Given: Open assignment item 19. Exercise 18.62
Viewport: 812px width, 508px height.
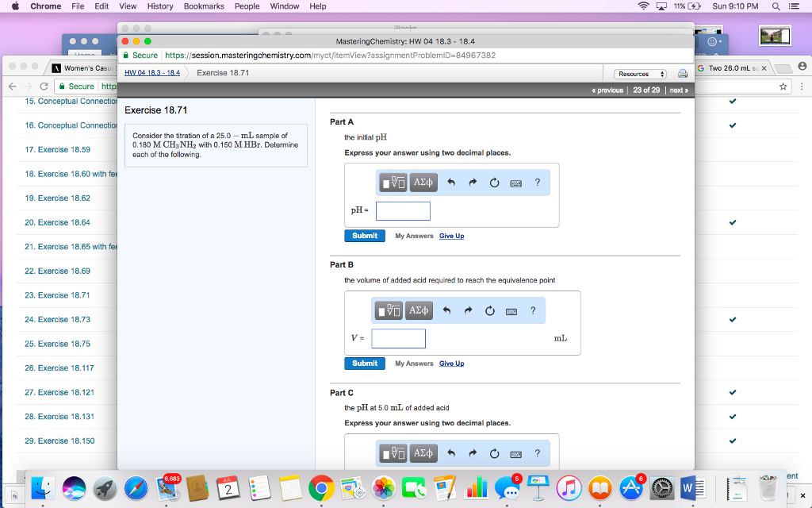Looking at the screenshot, I should coord(57,198).
